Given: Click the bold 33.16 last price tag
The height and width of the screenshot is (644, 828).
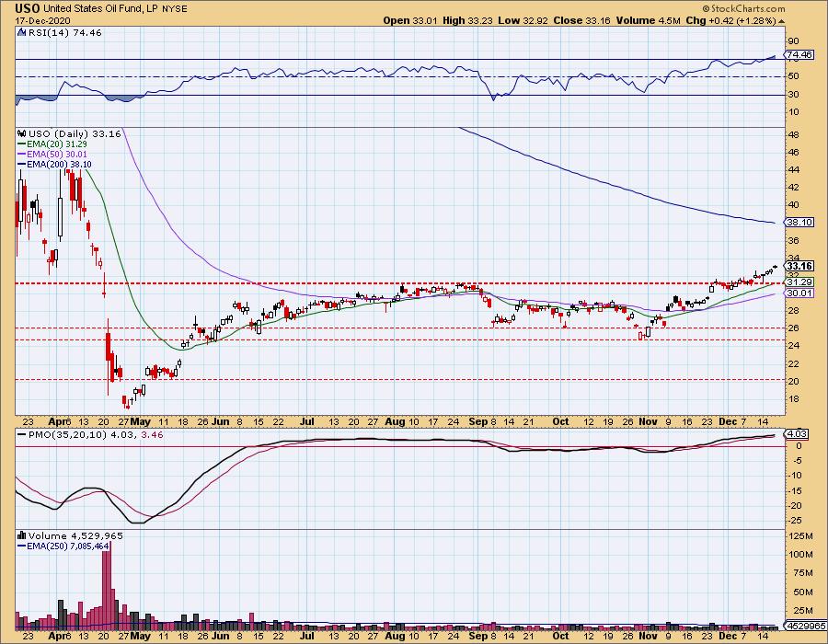Looking at the screenshot, I should (799, 266).
